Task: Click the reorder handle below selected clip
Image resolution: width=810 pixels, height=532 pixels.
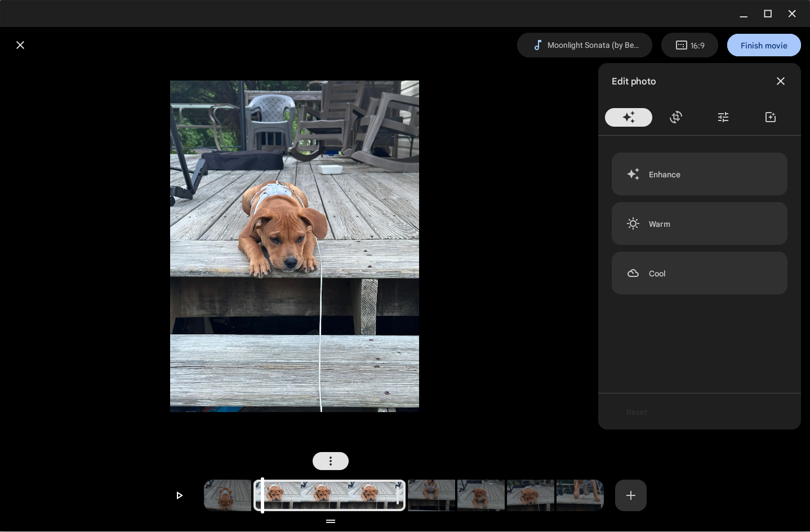Action: tap(331, 521)
